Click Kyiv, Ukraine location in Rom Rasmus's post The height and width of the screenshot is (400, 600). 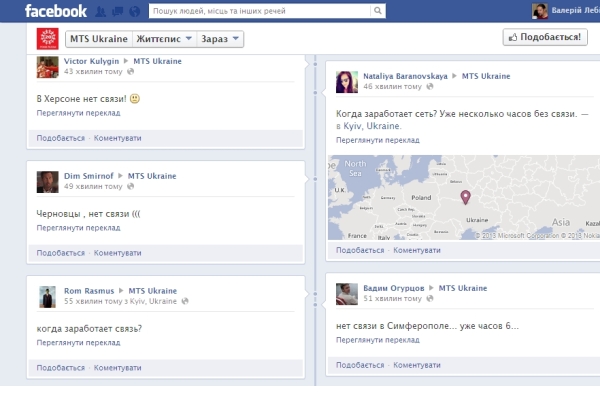tap(153, 301)
